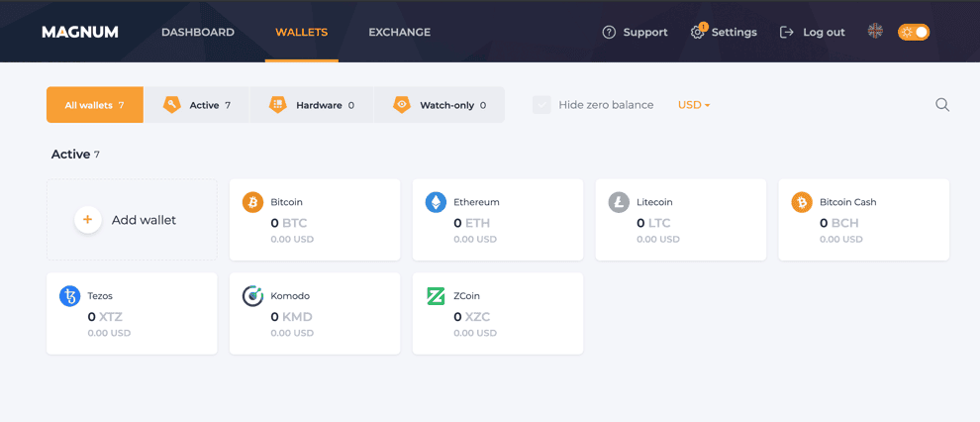Click the Bitcoin Cash coin icon
Screen dimensions: 980x422
click(802, 202)
